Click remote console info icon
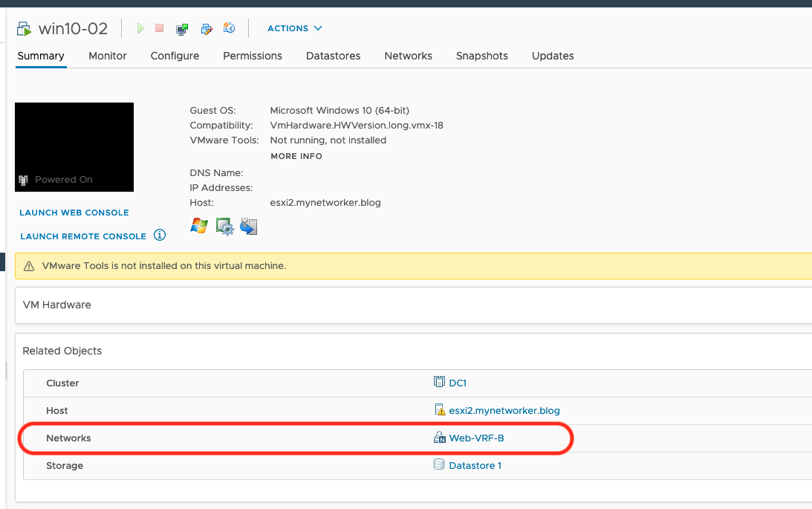Viewport: 812px width, 509px height. coord(160,236)
